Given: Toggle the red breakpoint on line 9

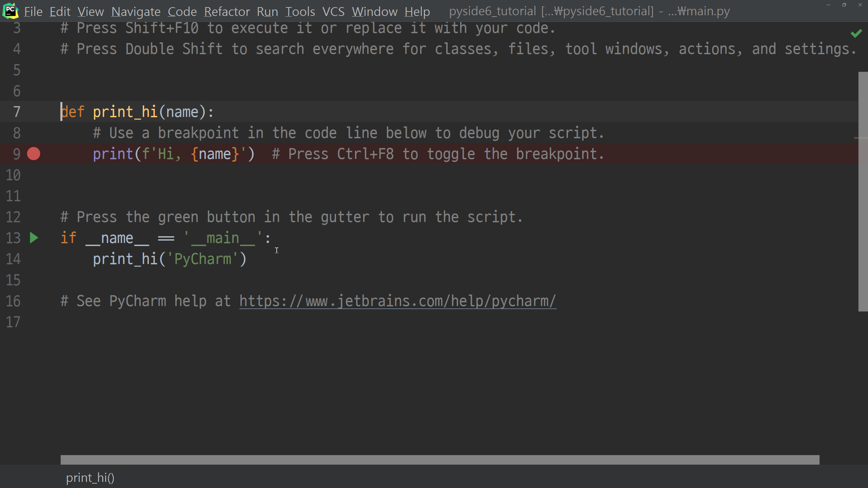Looking at the screenshot, I should pos(34,154).
